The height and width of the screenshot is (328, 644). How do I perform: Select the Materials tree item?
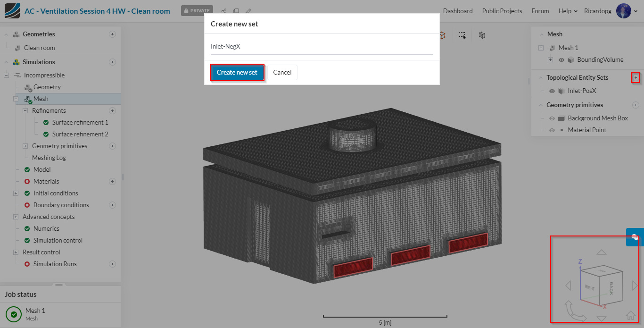click(x=46, y=181)
